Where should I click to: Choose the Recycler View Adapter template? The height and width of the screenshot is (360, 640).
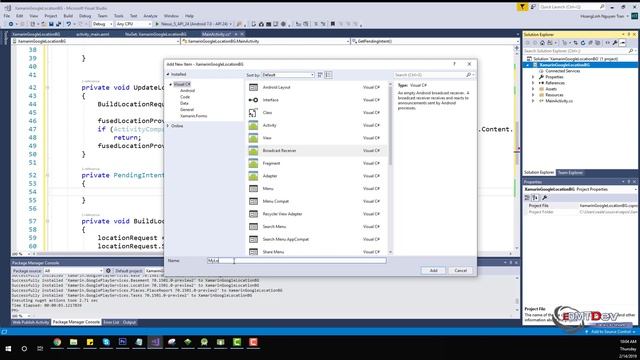coord(316,214)
